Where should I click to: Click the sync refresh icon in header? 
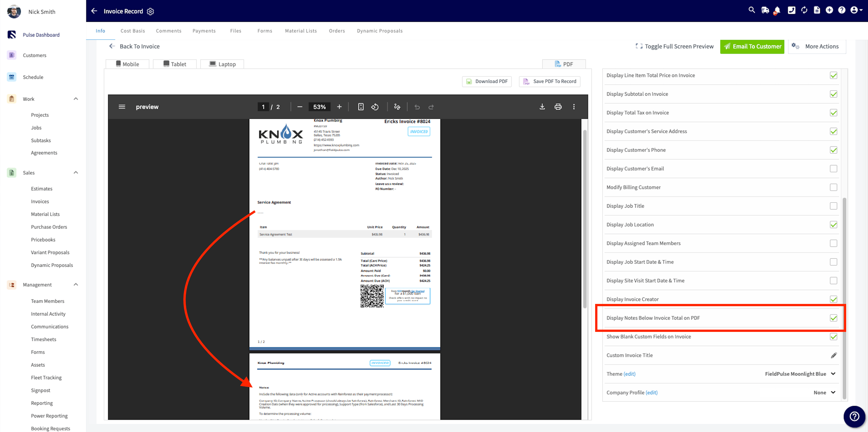click(804, 10)
